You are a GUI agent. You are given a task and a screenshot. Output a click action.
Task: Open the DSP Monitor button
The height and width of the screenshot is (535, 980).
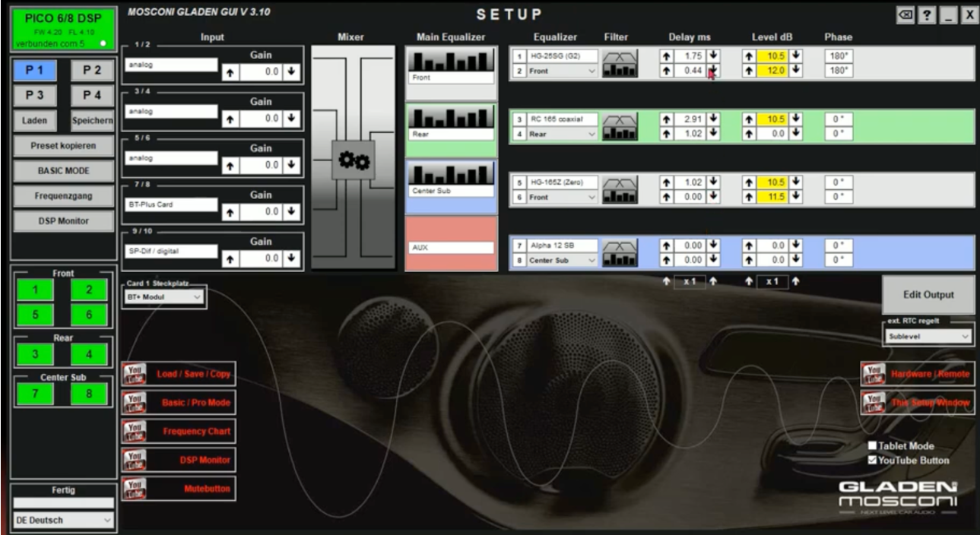(64, 220)
